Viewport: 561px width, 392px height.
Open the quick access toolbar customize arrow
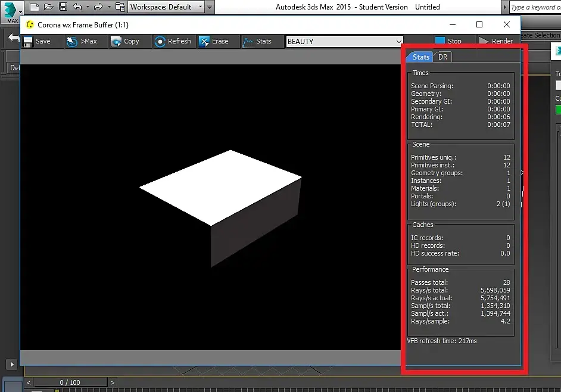[210, 7]
